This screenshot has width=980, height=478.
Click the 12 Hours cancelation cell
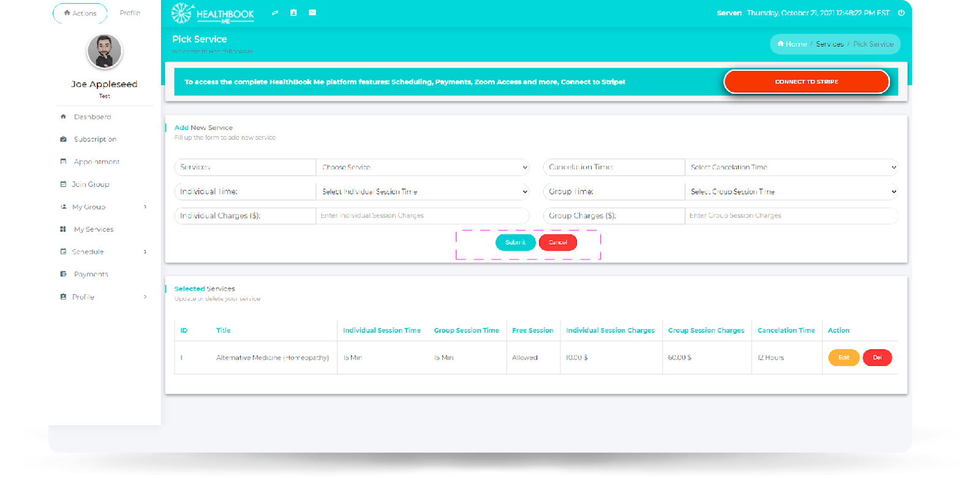pos(771,358)
